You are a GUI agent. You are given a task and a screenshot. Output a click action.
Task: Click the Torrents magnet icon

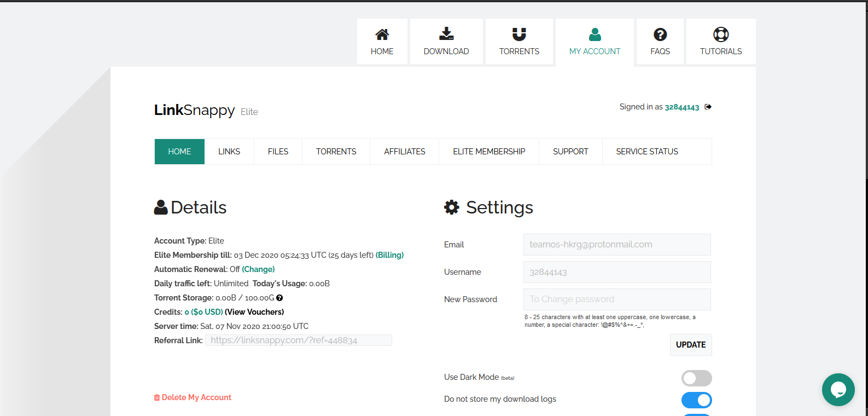coord(519,34)
